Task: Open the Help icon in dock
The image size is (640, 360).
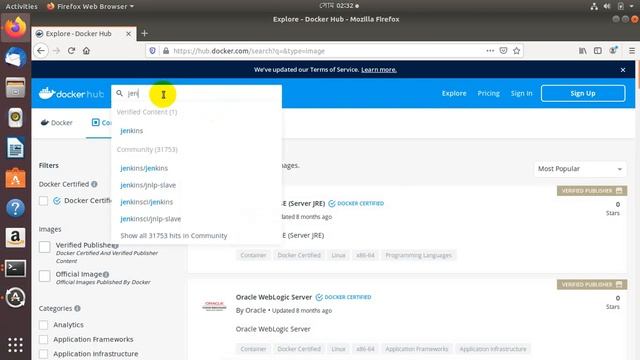Action: [x=16, y=208]
